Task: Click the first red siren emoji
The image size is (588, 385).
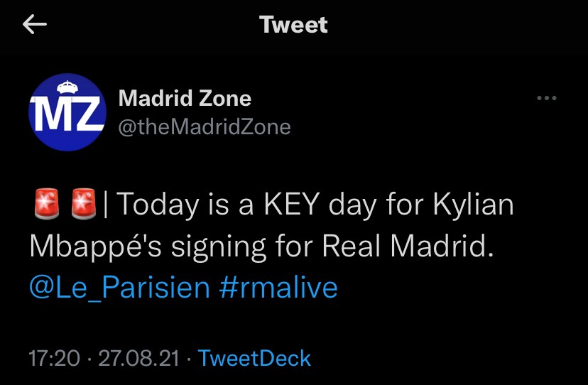Action: (45, 205)
